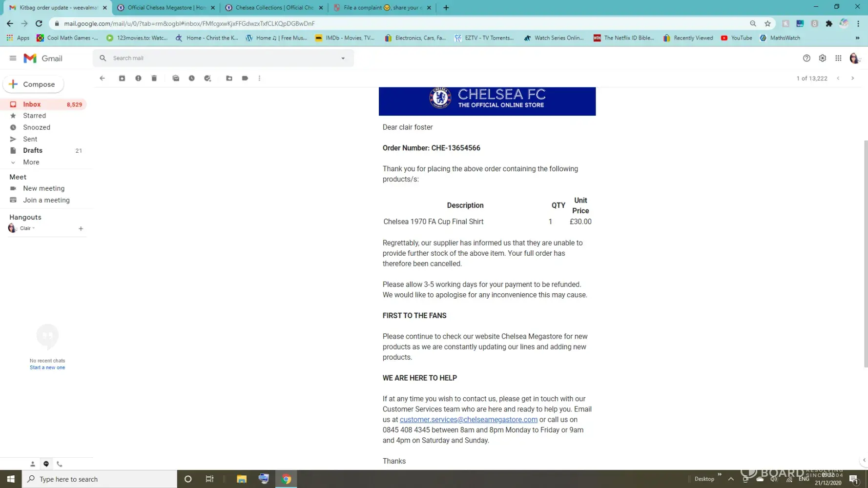
Task: Focus the Search mail field
Action: coord(223,58)
